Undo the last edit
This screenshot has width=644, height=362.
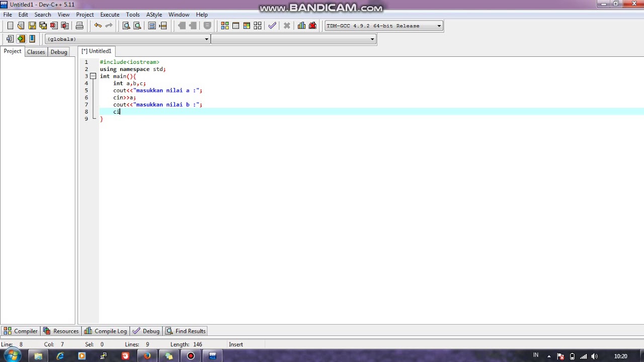click(98, 26)
